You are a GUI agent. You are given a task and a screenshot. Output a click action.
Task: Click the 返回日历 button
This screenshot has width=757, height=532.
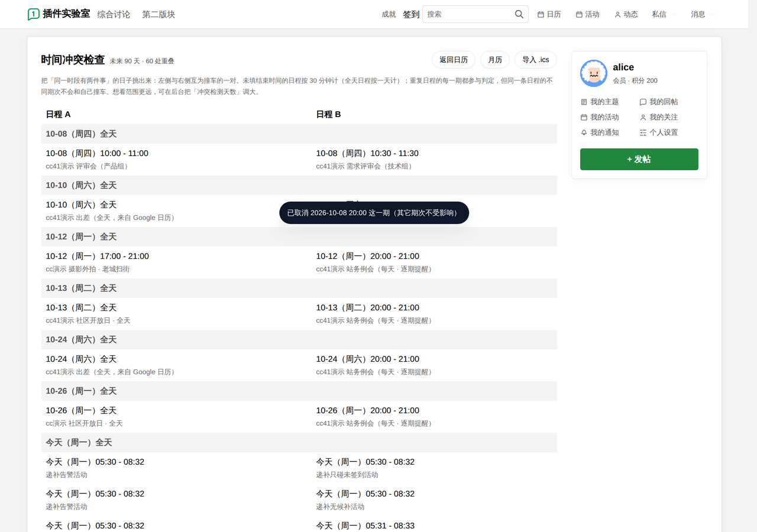[454, 60]
